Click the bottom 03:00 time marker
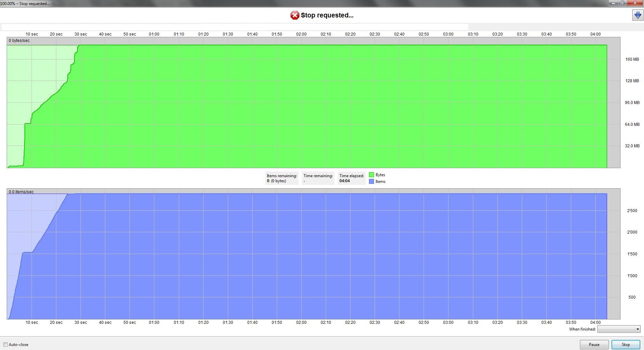 pyautogui.click(x=448, y=322)
